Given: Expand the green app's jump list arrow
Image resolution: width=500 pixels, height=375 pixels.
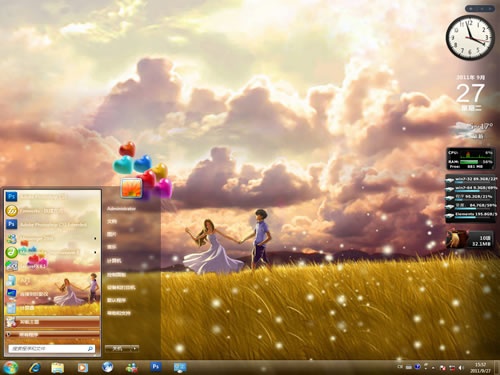Looking at the screenshot, I should pos(95,253).
